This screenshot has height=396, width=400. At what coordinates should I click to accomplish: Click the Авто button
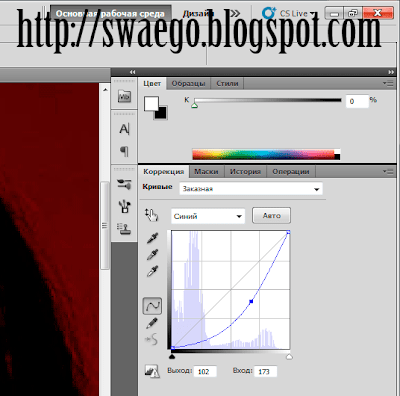271,216
